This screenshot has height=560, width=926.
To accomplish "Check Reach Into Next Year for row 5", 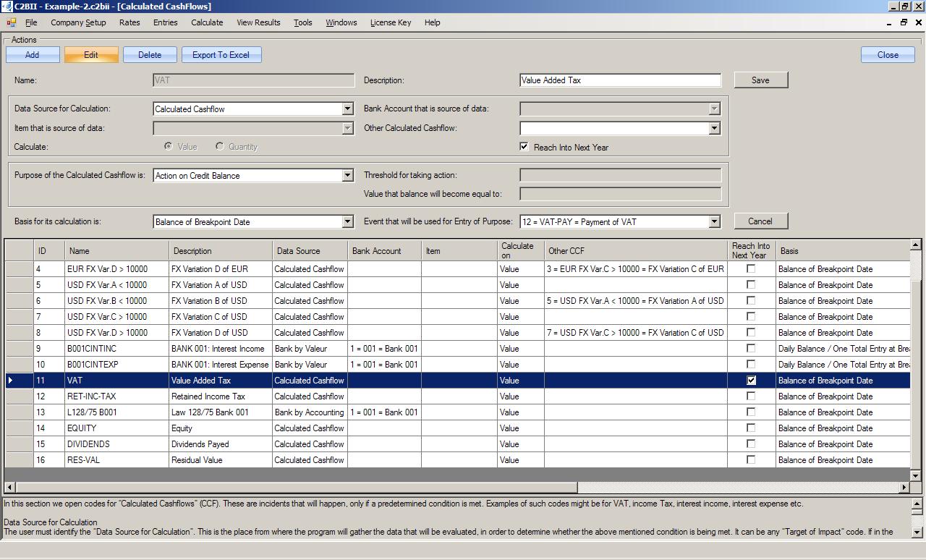I will (751, 284).
